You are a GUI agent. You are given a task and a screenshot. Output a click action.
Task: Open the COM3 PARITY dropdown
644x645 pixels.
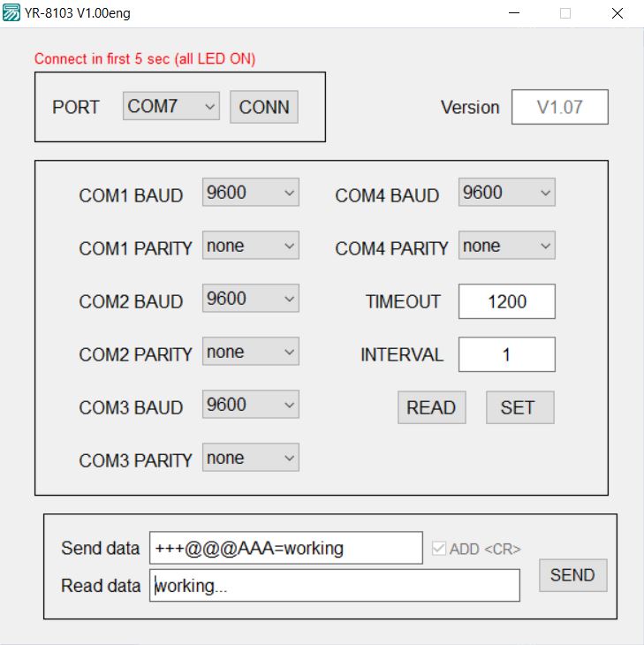[x=250, y=458]
